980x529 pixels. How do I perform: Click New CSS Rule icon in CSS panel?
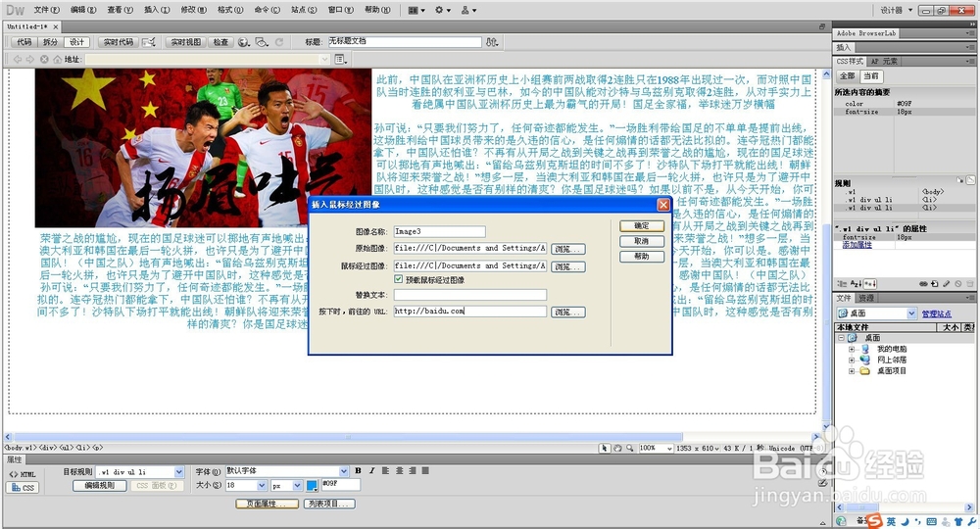[x=935, y=283]
